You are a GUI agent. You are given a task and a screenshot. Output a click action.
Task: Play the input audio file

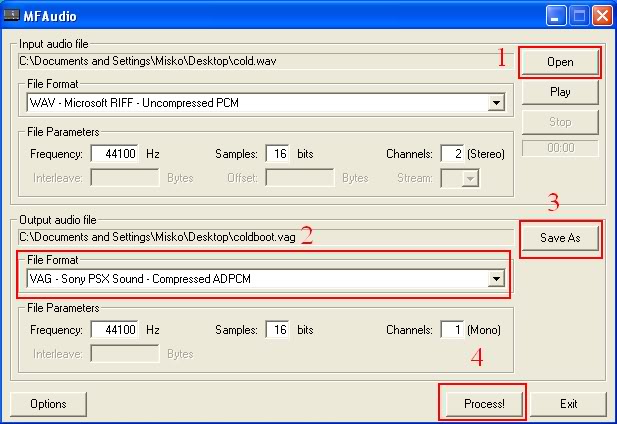pos(560,92)
